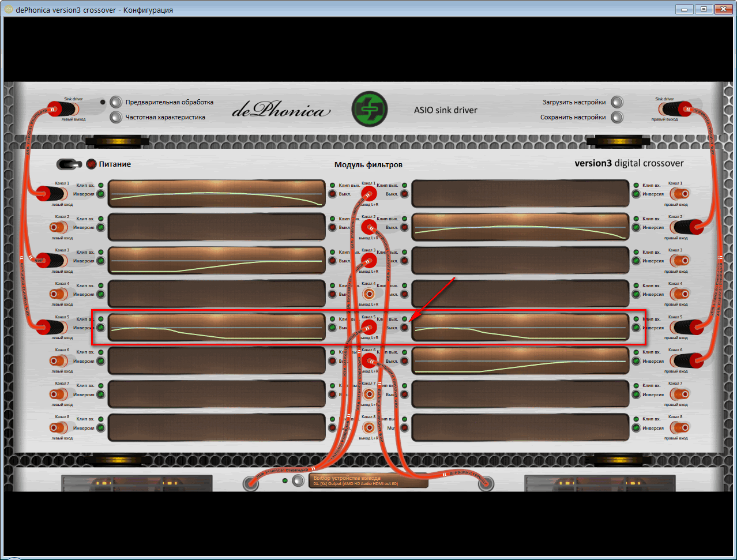
Task: Toggle Инверсия for left Канал 3
Action: tap(101, 261)
